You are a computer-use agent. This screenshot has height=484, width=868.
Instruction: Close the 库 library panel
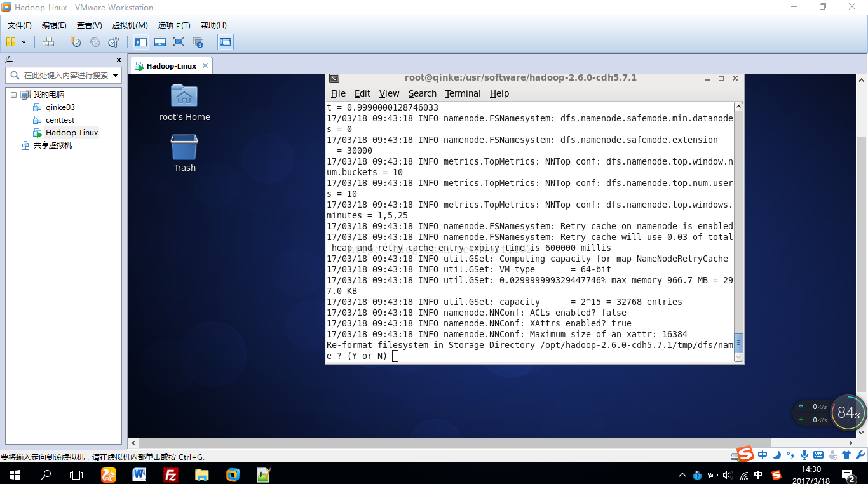point(118,60)
